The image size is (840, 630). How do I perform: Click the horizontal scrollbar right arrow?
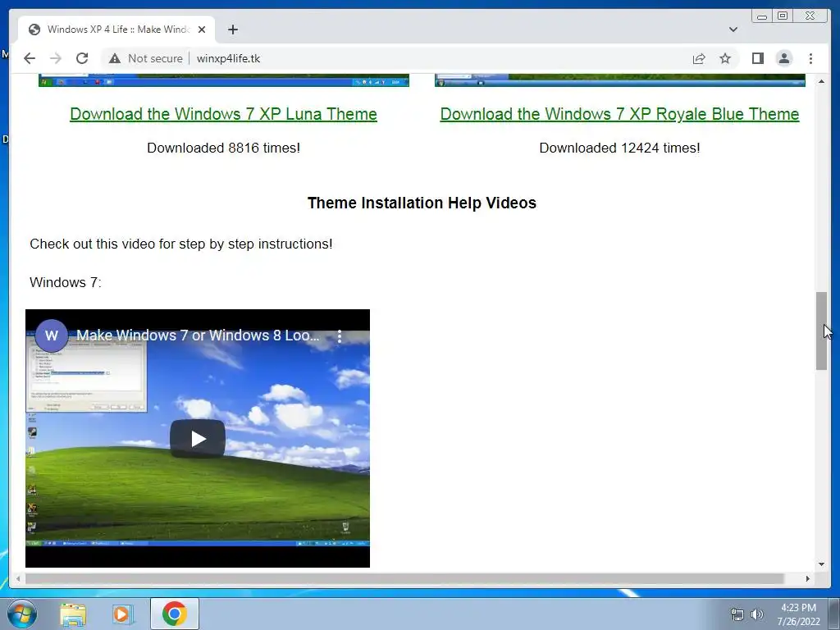point(808,578)
